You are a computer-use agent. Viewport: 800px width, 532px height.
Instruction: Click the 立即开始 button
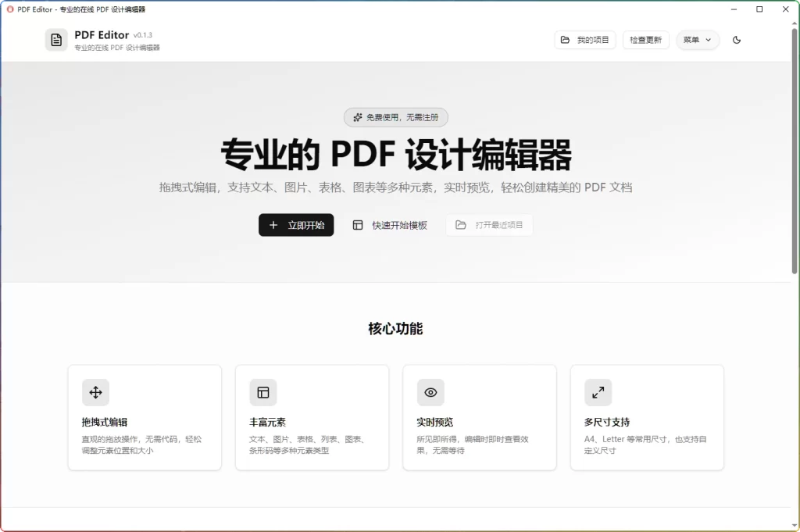point(296,225)
